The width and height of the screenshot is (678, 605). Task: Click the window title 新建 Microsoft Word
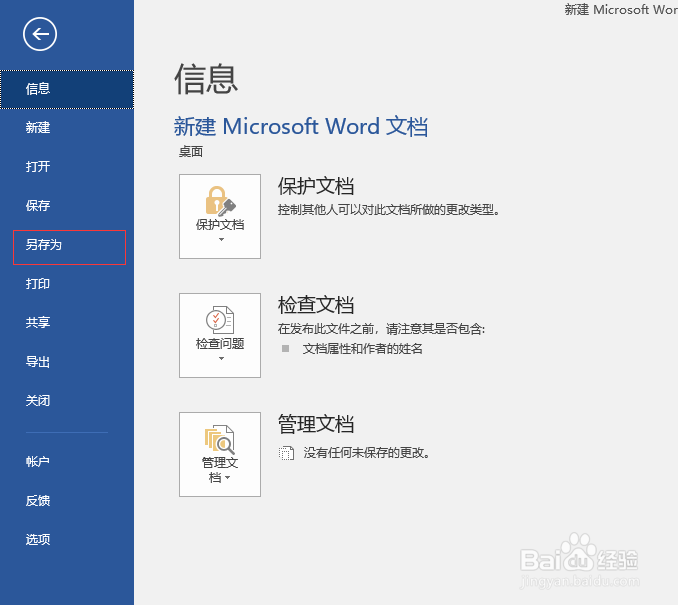click(x=621, y=10)
